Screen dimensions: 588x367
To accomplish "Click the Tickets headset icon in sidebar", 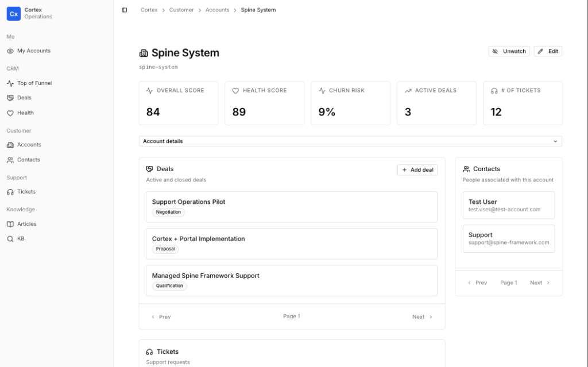I will coord(10,192).
